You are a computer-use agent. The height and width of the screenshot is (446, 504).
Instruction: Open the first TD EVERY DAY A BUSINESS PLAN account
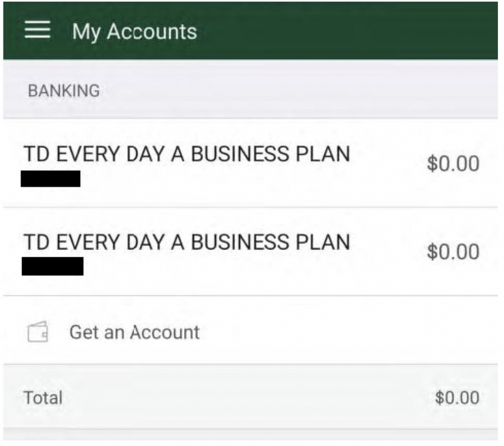186,154
